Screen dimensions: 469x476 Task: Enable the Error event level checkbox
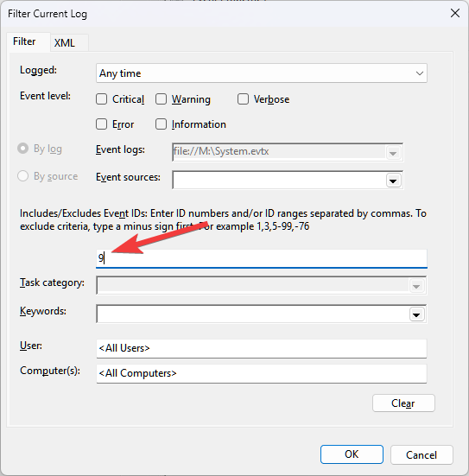pos(101,124)
